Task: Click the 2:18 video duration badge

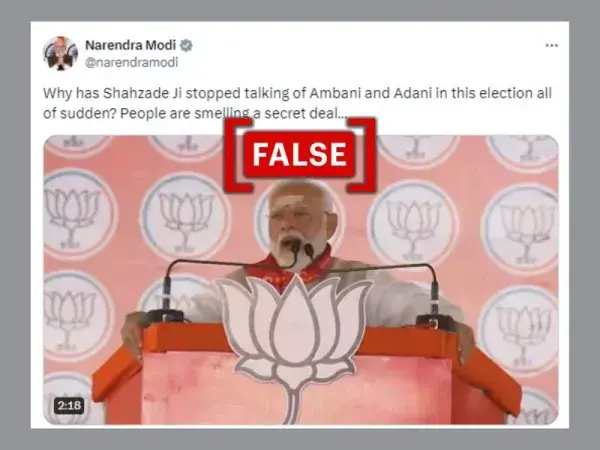Action: click(x=69, y=405)
